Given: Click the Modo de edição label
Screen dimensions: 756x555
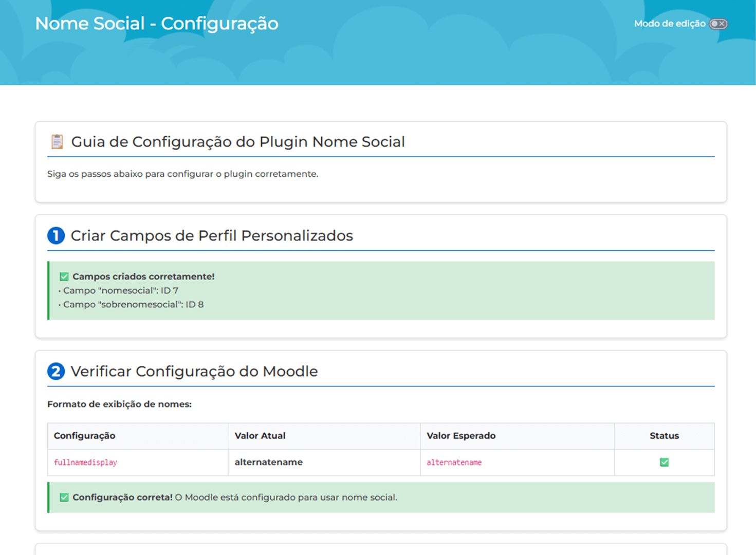Looking at the screenshot, I should click(x=669, y=24).
